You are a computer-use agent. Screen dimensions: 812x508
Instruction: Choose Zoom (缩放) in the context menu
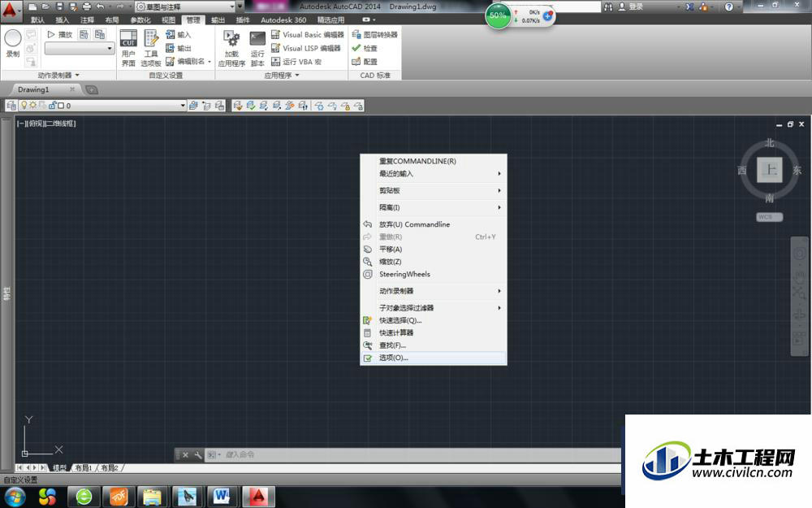[434, 262]
